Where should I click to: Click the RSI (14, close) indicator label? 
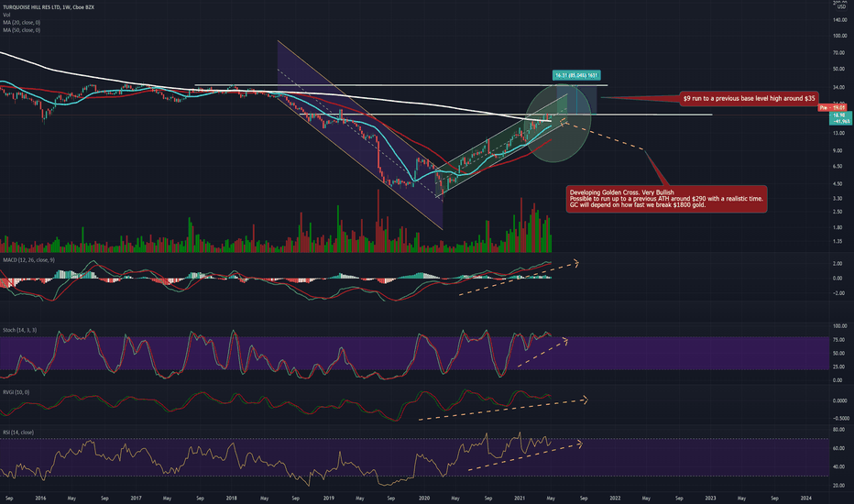(x=18, y=433)
